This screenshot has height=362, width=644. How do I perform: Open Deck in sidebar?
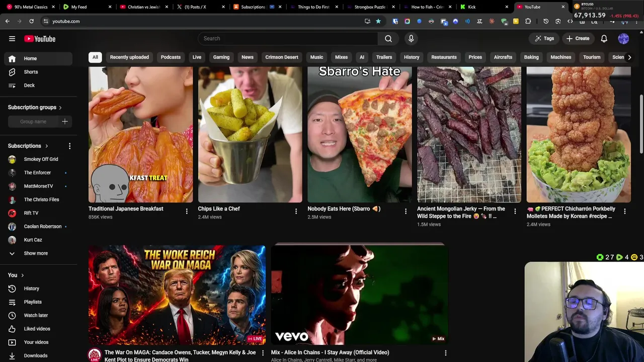[38, 85]
